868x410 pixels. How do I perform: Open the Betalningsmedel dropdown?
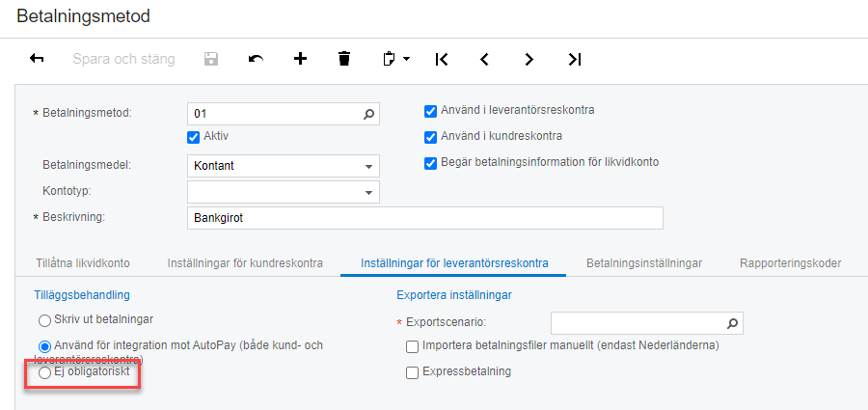(367, 166)
